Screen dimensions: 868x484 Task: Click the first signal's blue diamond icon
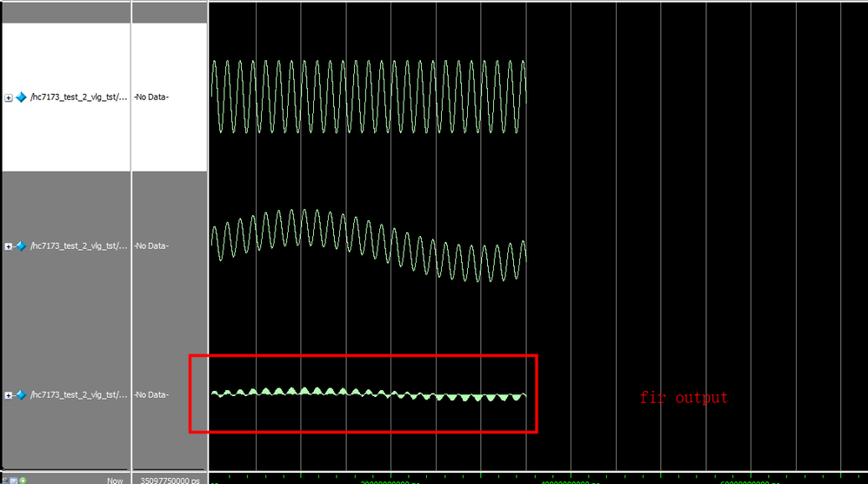(x=21, y=97)
